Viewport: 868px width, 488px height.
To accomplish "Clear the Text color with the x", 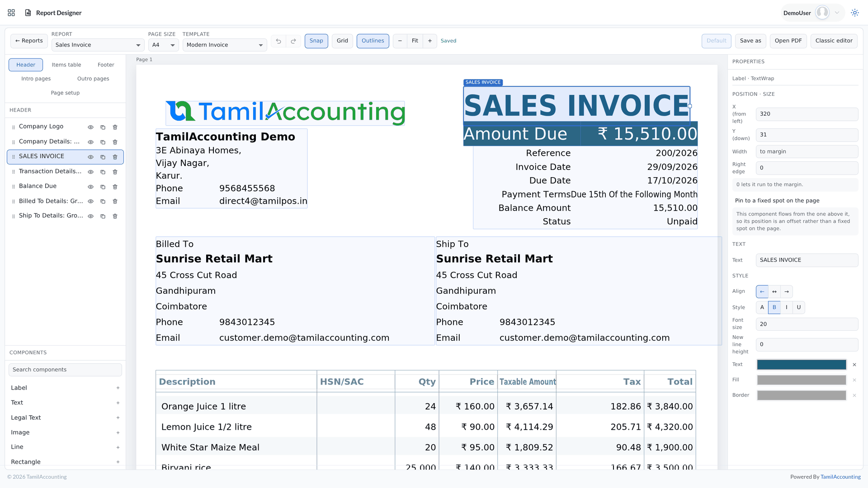I will pos(854,365).
